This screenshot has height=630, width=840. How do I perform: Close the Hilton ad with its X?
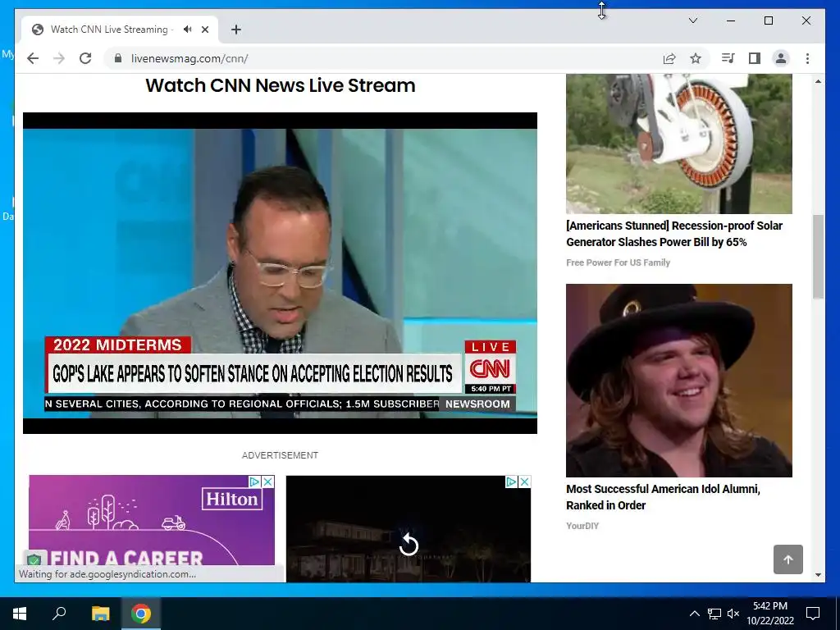coord(268,482)
